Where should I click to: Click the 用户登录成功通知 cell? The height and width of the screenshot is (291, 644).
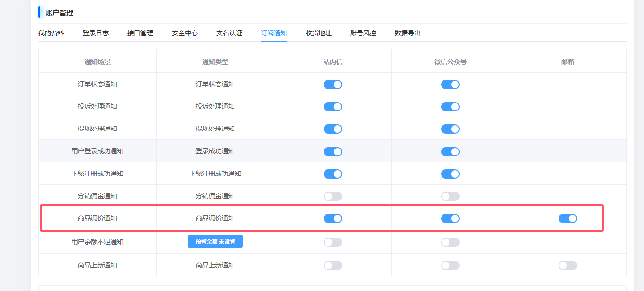point(98,151)
